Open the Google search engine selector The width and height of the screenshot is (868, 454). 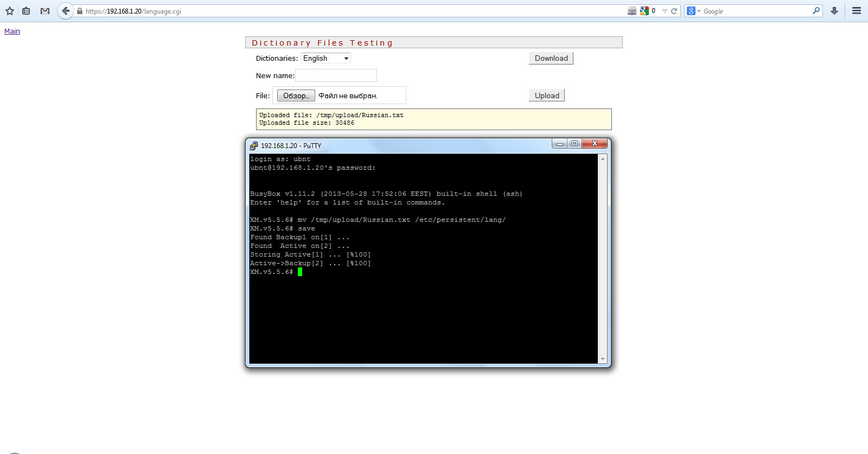click(693, 11)
